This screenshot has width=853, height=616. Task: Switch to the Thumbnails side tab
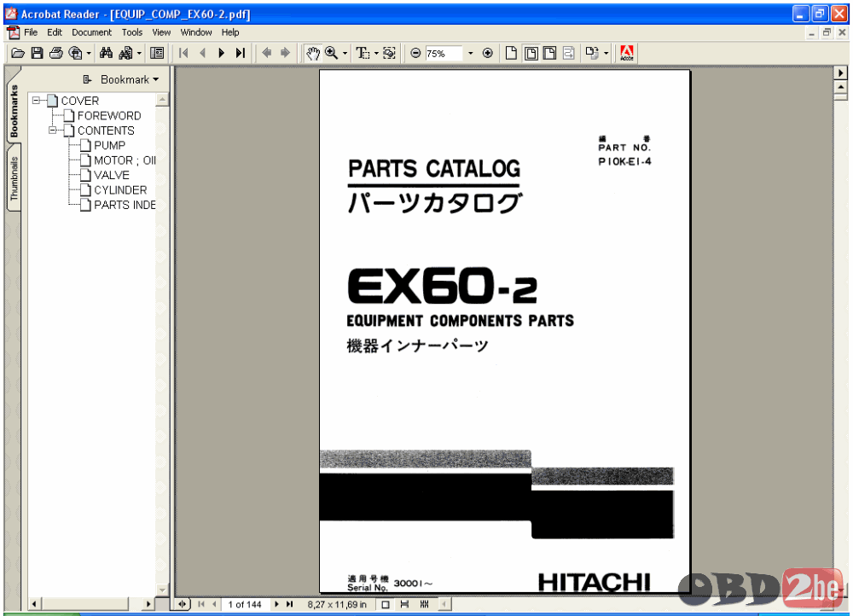14,178
